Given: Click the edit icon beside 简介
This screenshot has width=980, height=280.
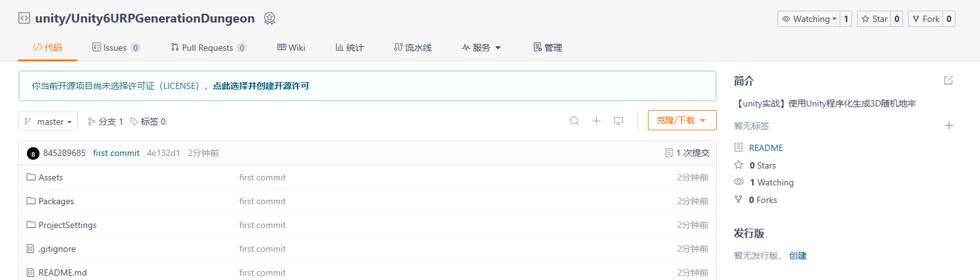Looking at the screenshot, I should pyautogui.click(x=949, y=80).
